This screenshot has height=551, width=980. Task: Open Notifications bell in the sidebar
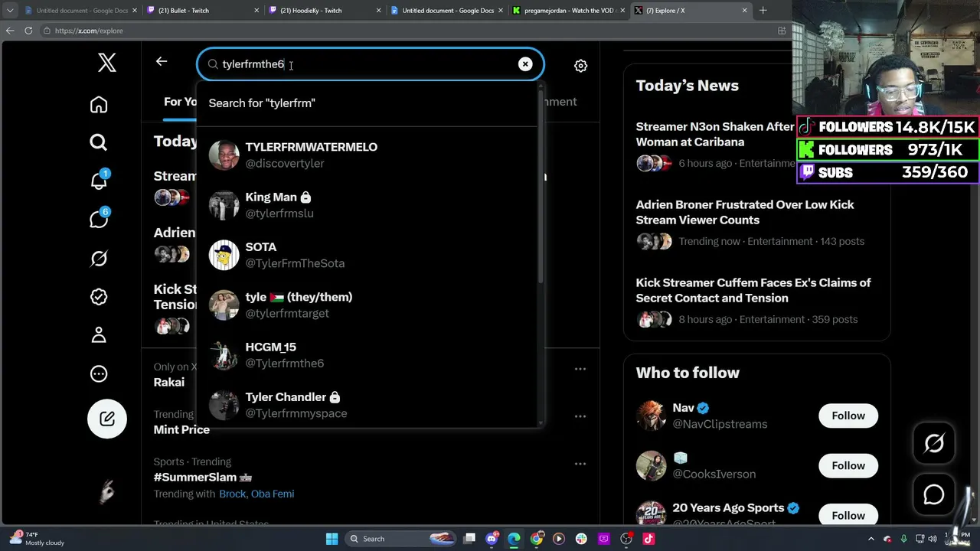pos(99,181)
